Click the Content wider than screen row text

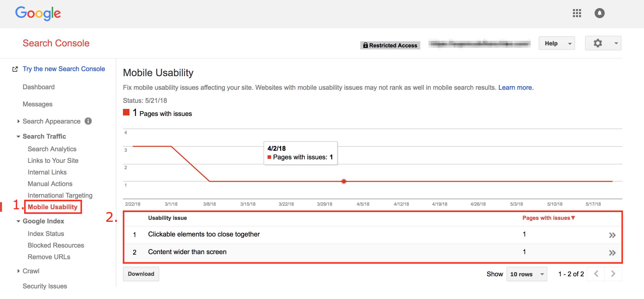187,252
